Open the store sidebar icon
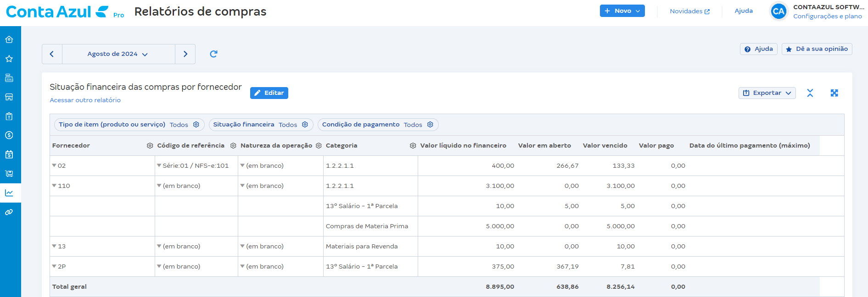 [9, 97]
